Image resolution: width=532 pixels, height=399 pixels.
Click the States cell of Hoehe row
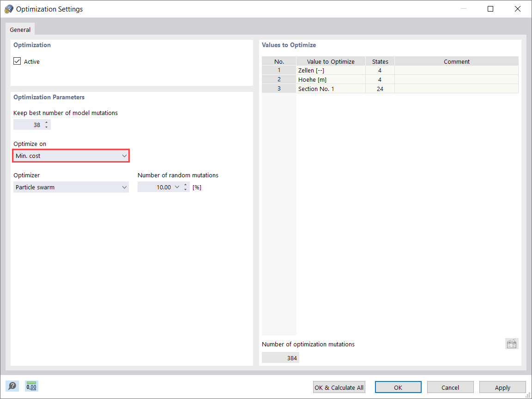380,79
